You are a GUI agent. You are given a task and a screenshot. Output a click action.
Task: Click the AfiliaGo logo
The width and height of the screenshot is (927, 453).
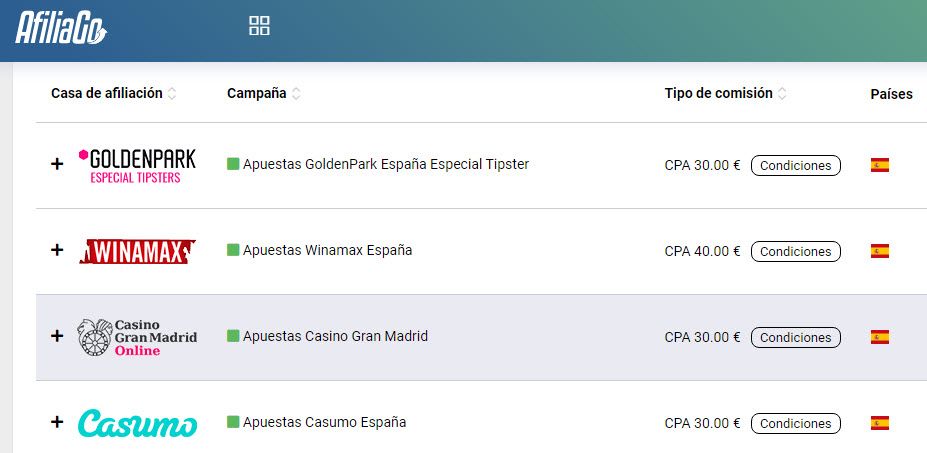[x=60, y=27]
